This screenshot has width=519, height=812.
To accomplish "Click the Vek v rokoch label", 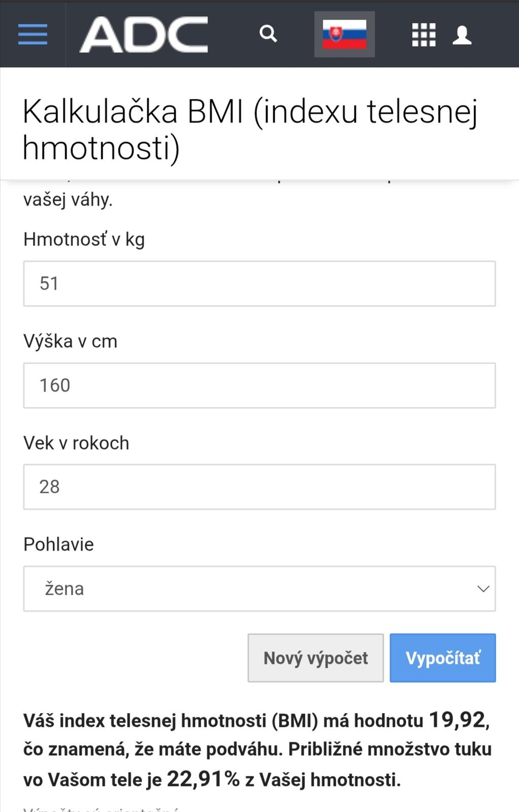I will click(x=76, y=443).
